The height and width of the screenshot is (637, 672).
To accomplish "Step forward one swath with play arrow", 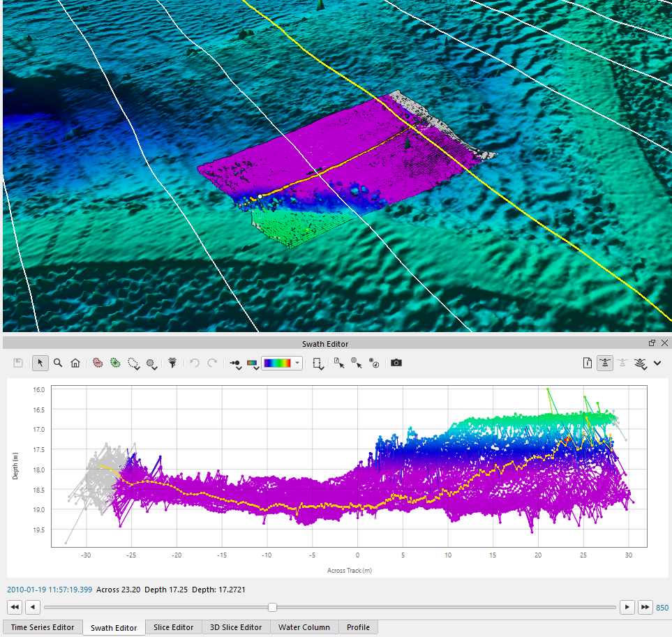I will click(x=627, y=607).
